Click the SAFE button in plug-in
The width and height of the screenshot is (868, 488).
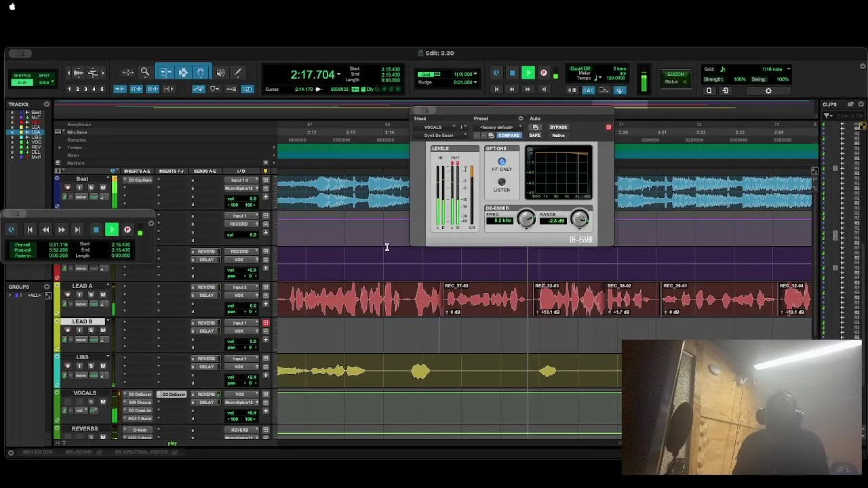pos(534,136)
